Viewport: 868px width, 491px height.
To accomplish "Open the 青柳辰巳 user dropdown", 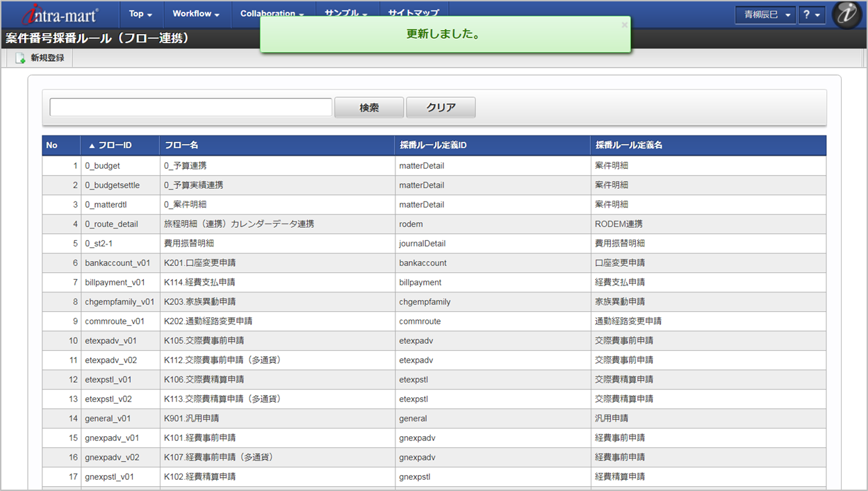I will pyautogui.click(x=765, y=15).
